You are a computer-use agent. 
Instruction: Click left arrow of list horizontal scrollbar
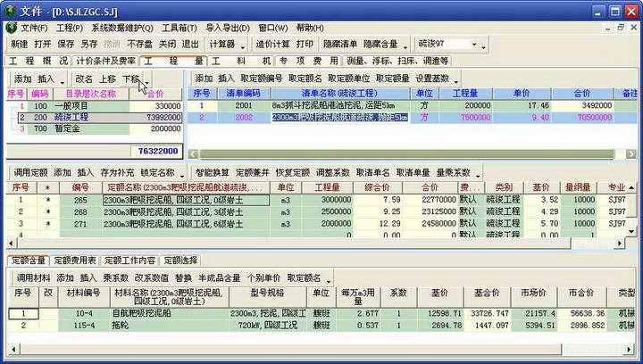(x=193, y=154)
